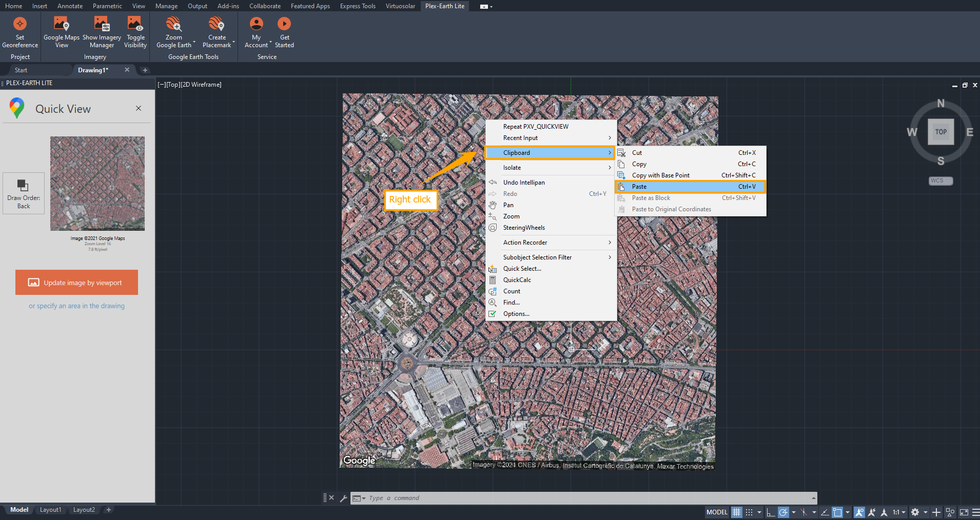Click the Get Started play icon
980x520 pixels.
click(x=284, y=24)
